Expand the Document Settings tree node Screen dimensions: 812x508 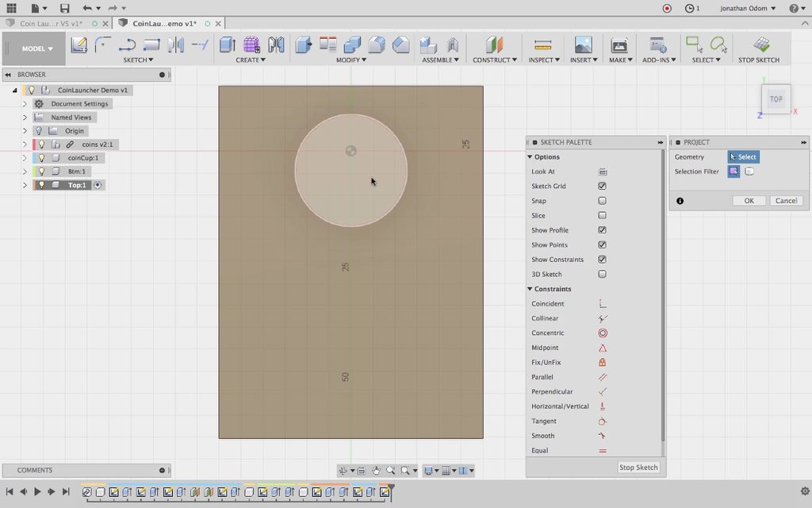25,104
